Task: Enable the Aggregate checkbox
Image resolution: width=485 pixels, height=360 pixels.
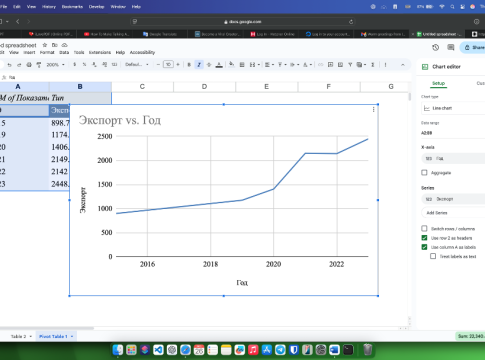Action: point(424,173)
